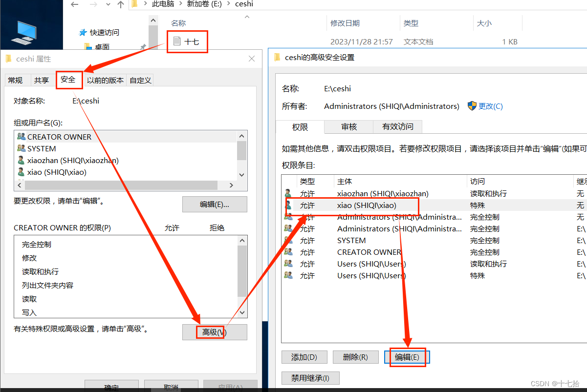
Task: Click the 添加(D) button
Action: coord(304,357)
